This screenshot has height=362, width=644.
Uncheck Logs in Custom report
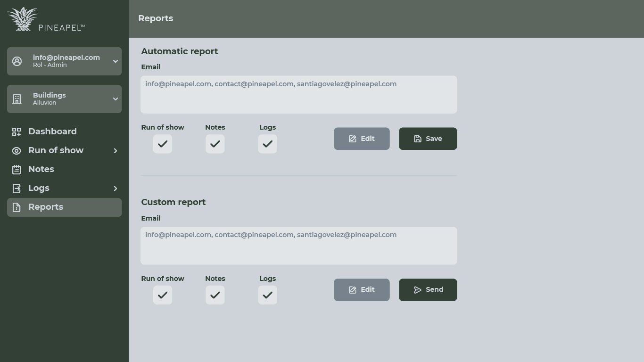click(268, 295)
